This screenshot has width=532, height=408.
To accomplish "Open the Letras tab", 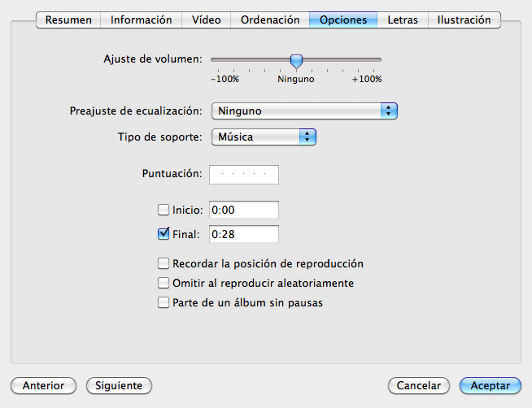I will point(403,20).
